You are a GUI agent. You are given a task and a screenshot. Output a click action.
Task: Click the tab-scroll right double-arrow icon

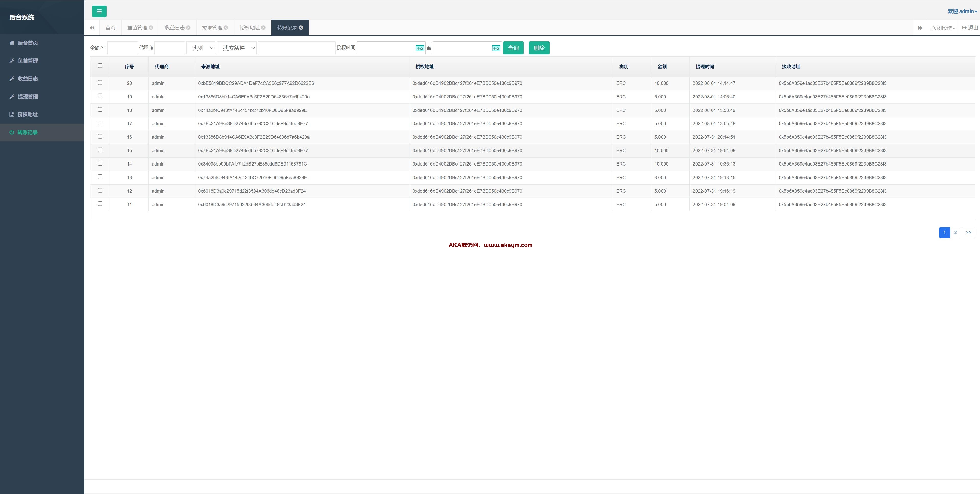(x=920, y=28)
